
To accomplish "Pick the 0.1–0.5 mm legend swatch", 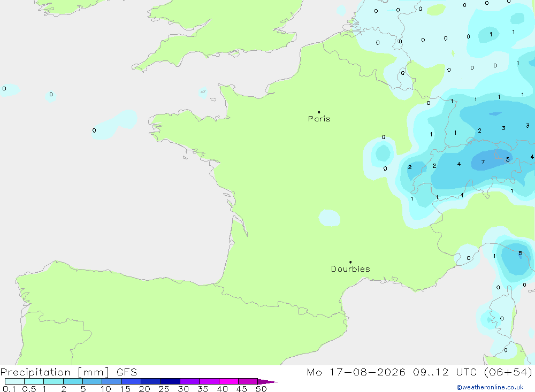I will (14, 381).
